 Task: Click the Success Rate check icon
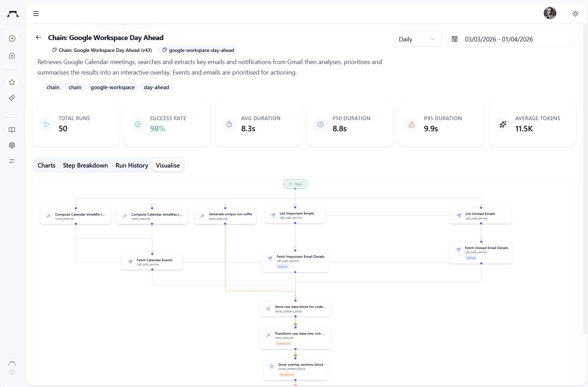click(x=138, y=124)
